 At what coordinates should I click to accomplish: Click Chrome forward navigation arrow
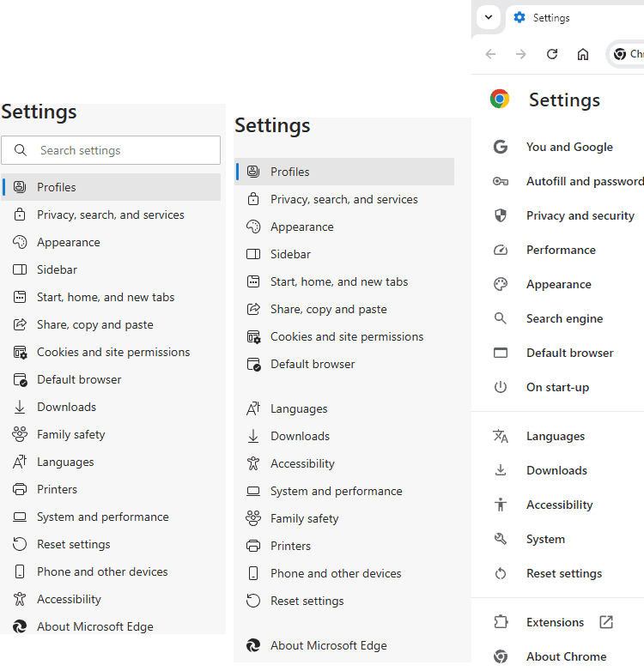coord(521,54)
